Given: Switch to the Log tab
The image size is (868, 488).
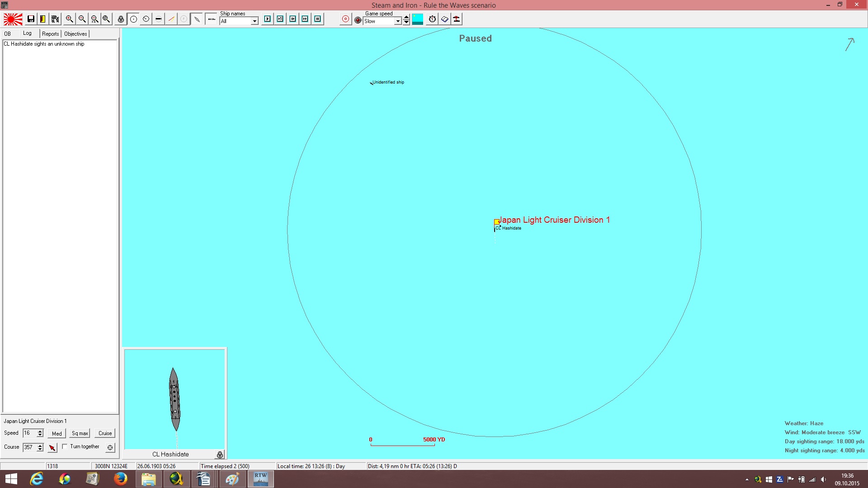Looking at the screenshot, I should (27, 33).
